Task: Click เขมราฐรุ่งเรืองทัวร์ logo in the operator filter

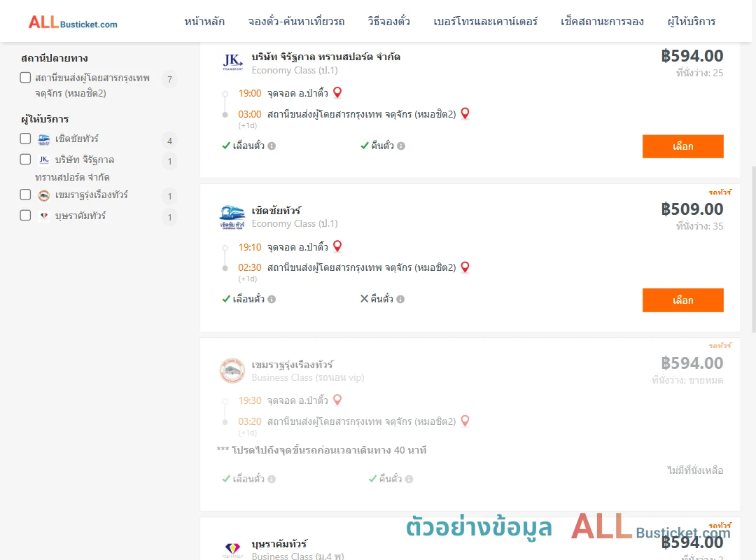Action: pyautogui.click(x=44, y=195)
